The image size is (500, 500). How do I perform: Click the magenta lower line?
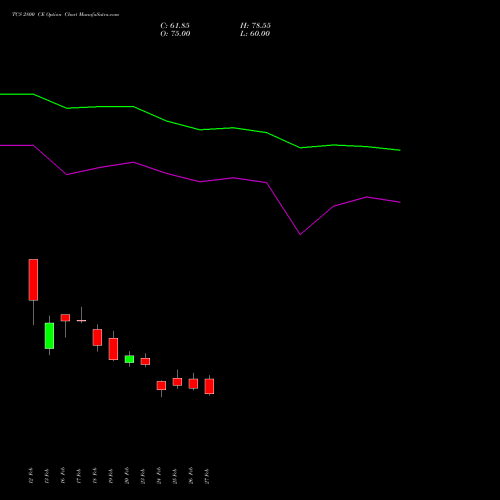(200, 181)
